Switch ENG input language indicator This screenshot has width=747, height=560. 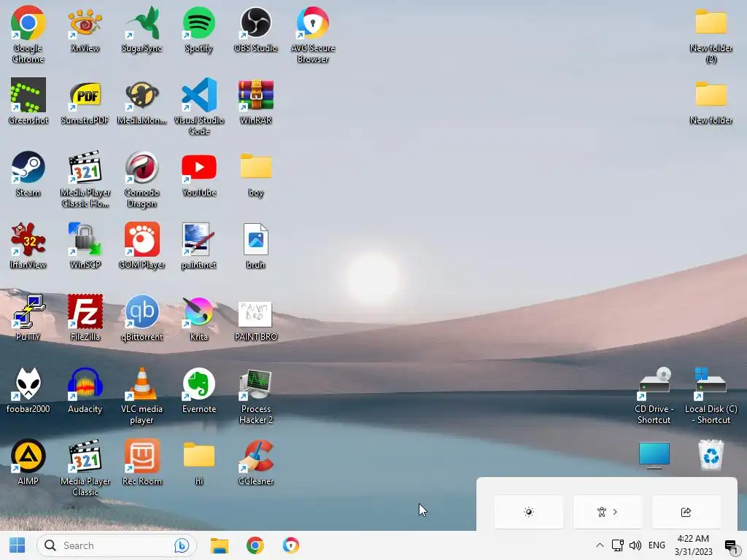click(x=657, y=545)
